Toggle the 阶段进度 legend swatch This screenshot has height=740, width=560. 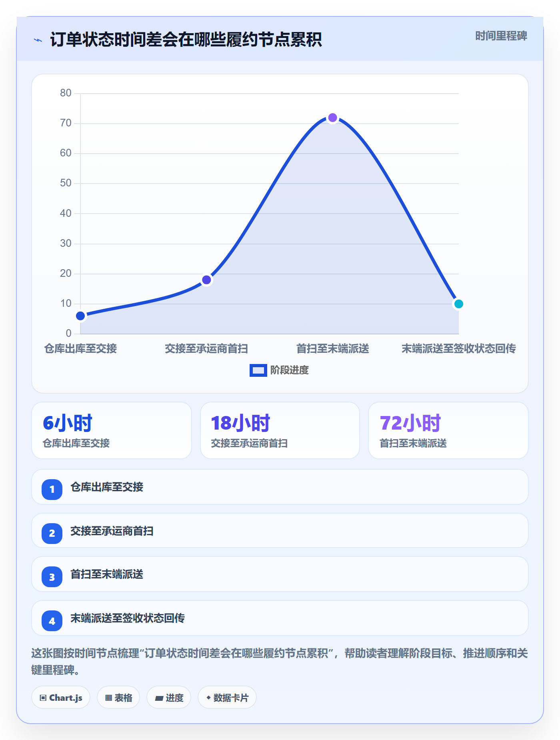point(258,370)
